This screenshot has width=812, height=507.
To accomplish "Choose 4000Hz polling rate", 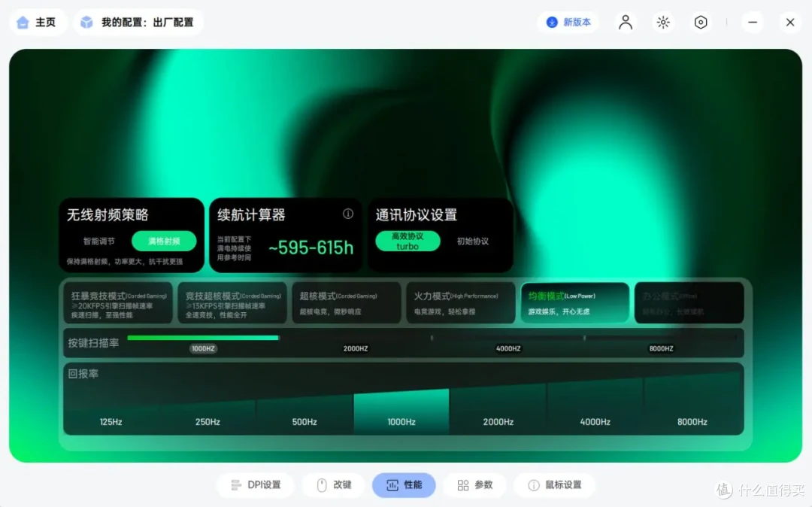I will pos(595,421).
